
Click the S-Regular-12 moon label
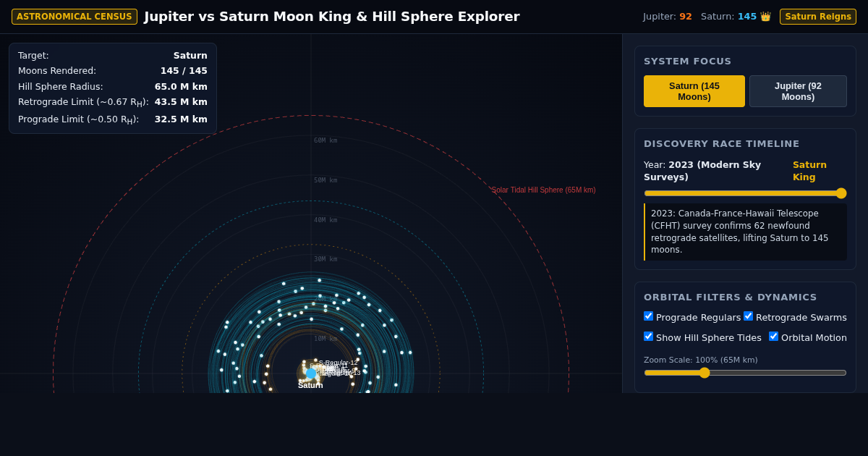pos(339,363)
